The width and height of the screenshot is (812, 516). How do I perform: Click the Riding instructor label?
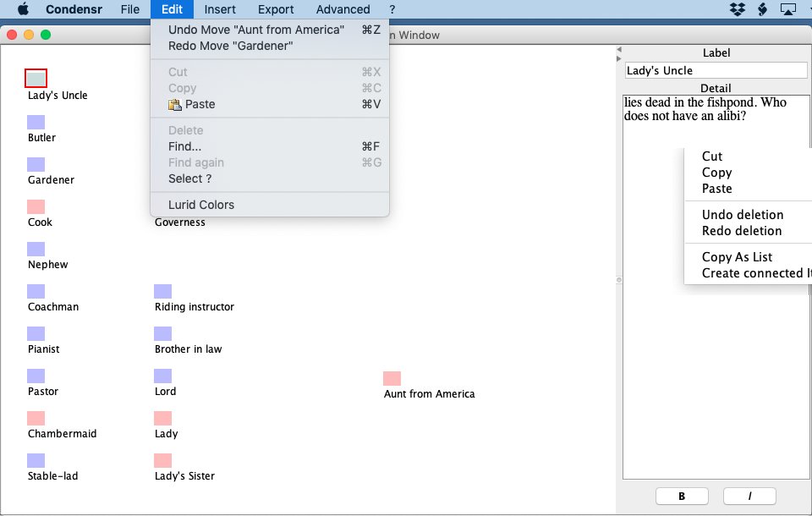[195, 307]
